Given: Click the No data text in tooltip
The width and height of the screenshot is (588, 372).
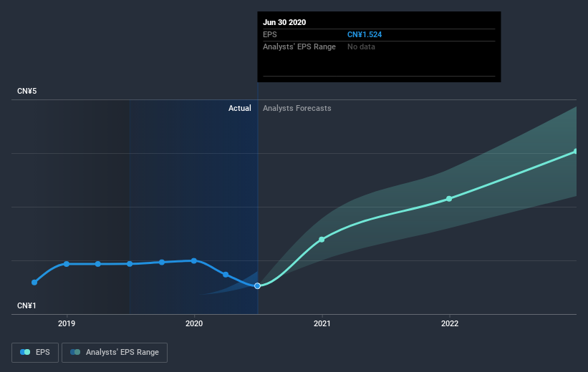Looking at the screenshot, I should click(361, 46).
